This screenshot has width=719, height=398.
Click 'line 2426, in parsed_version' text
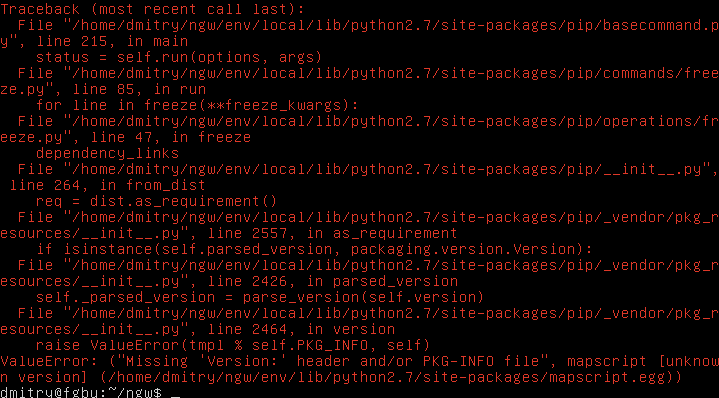(332, 281)
